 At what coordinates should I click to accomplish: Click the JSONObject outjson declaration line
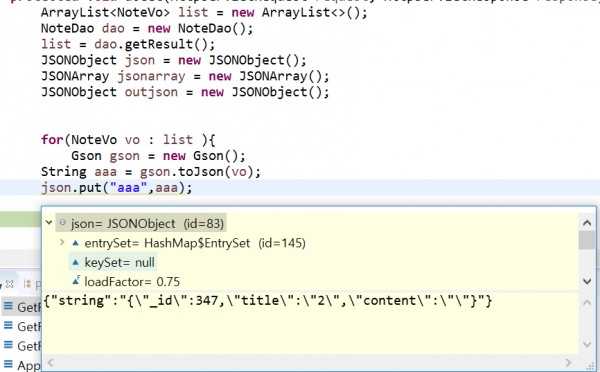(x=185, y=92)
